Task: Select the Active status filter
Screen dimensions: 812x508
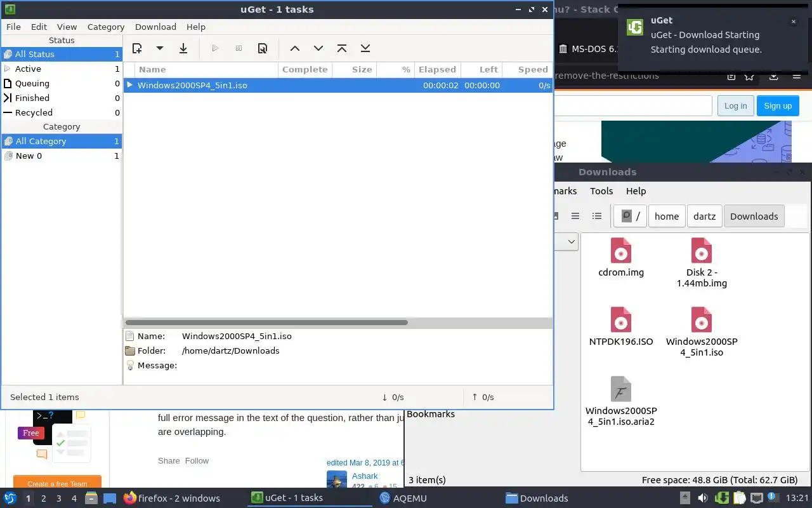Action: pyautogui.click(x=62, y=69)
